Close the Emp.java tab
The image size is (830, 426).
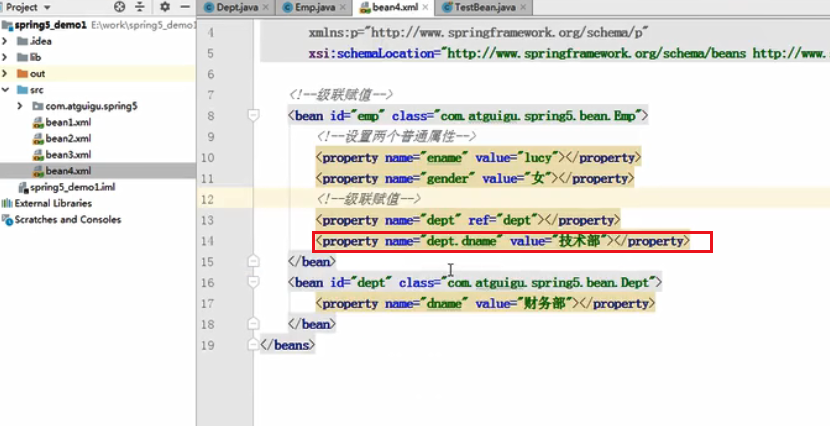[343, 7]
